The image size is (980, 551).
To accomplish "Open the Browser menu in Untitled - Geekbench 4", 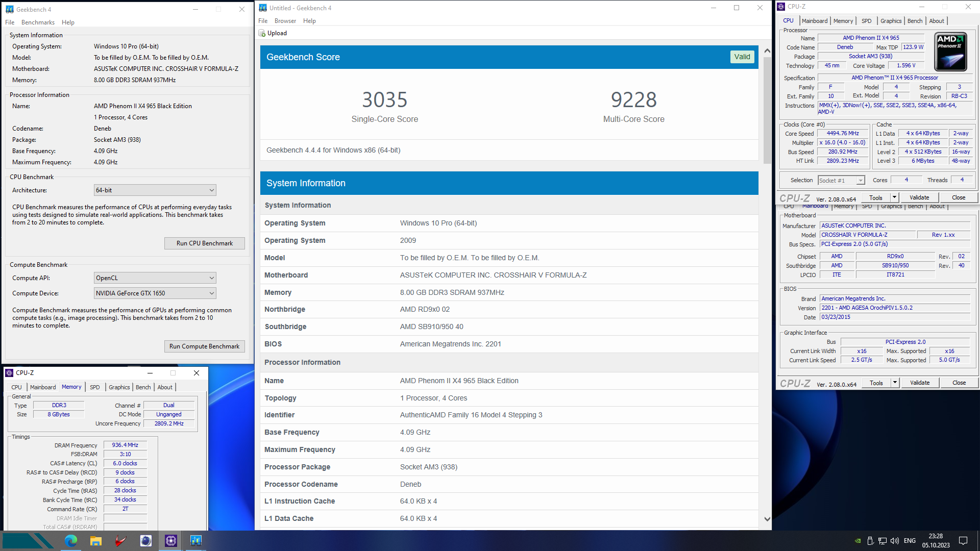I will (285, 21).
